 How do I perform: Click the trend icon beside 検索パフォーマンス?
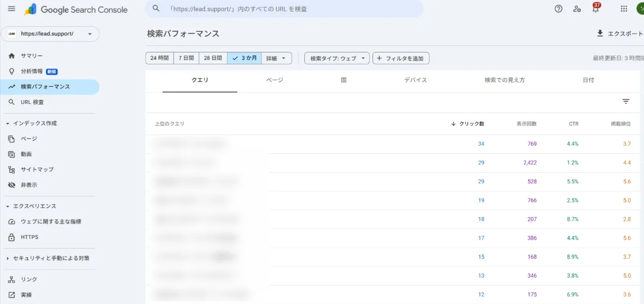[12, 87]
